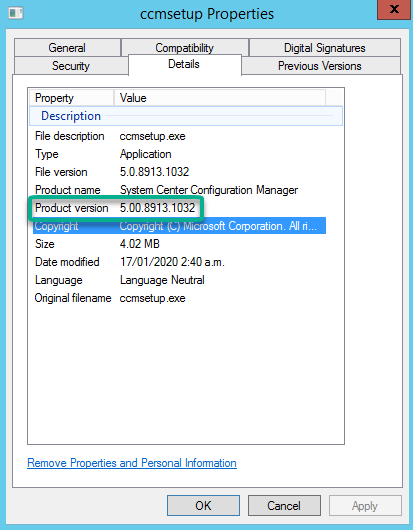Click the Property column header
Image resolution: width=413 pixels, height=530 pixels.
click(71, 98)
